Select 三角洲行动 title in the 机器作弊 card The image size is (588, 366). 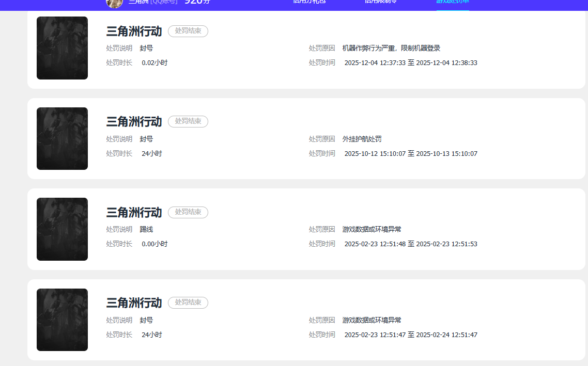pos(134,31)
